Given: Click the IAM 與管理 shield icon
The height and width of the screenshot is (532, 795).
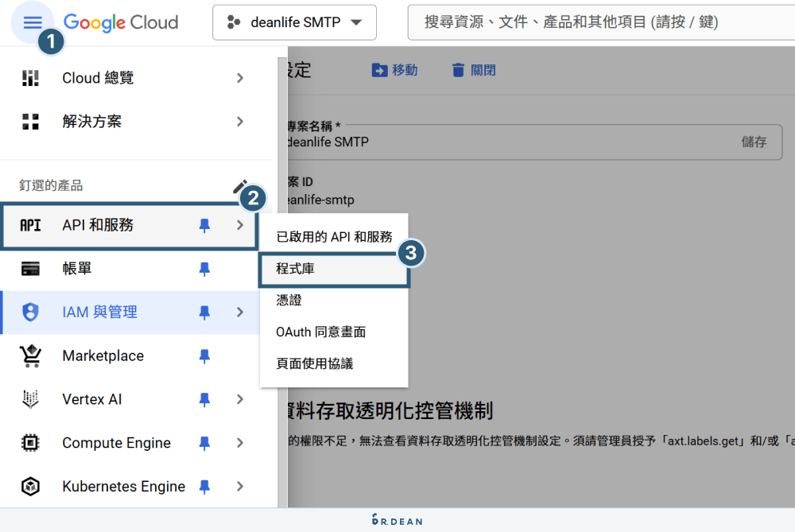Looking at the screenshot, I should pyautogui.click(x=30, y=313).
